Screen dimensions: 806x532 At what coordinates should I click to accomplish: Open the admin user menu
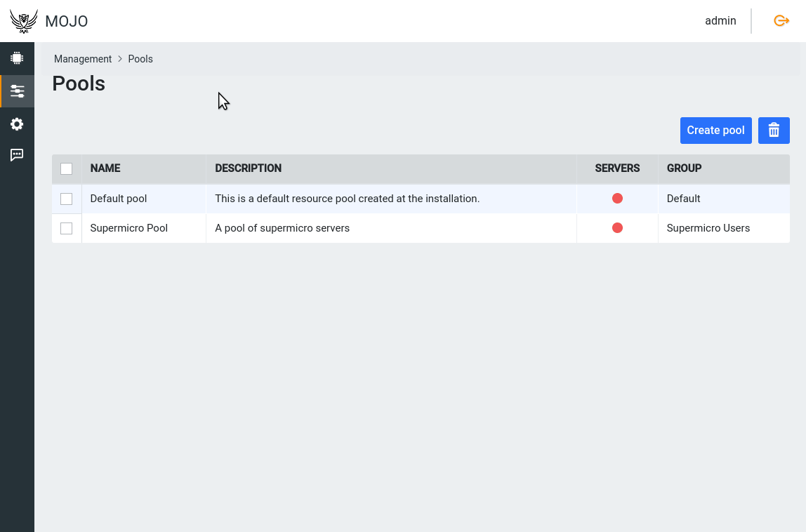(720, 21)
